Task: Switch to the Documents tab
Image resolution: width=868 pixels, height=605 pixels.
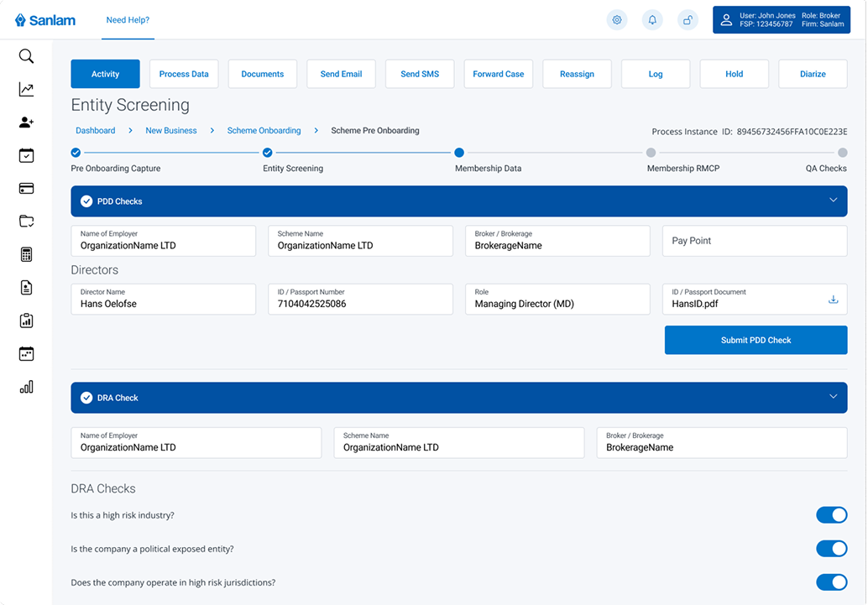Action: click(x=262, y=74)
